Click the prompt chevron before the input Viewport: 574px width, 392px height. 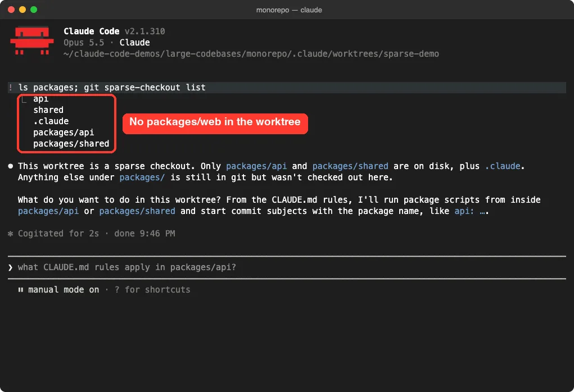click(x=10, y=268)
